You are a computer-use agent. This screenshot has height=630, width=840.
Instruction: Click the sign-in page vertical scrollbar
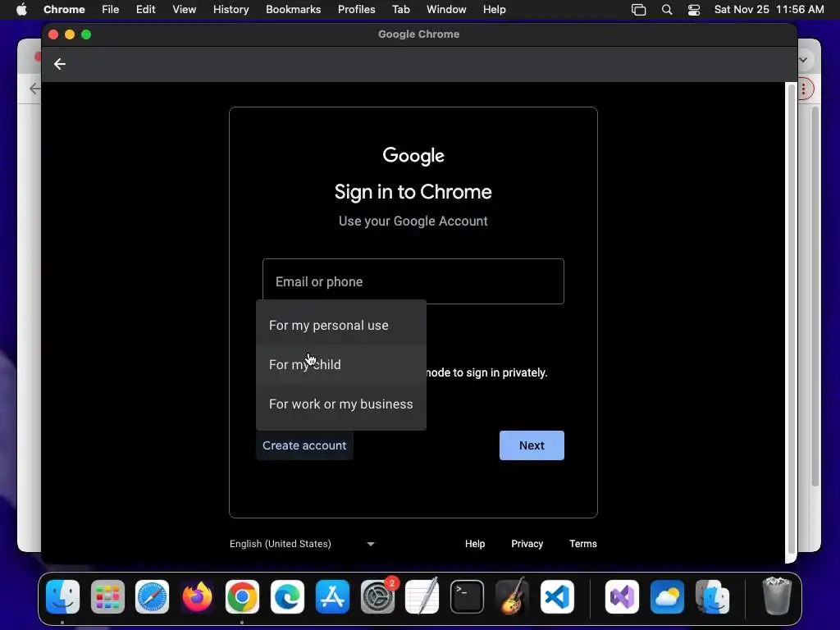[791, 319]
